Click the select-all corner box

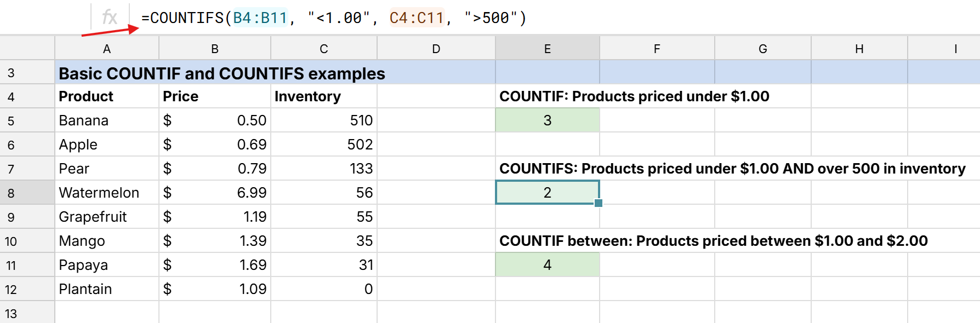pos(27,49)
